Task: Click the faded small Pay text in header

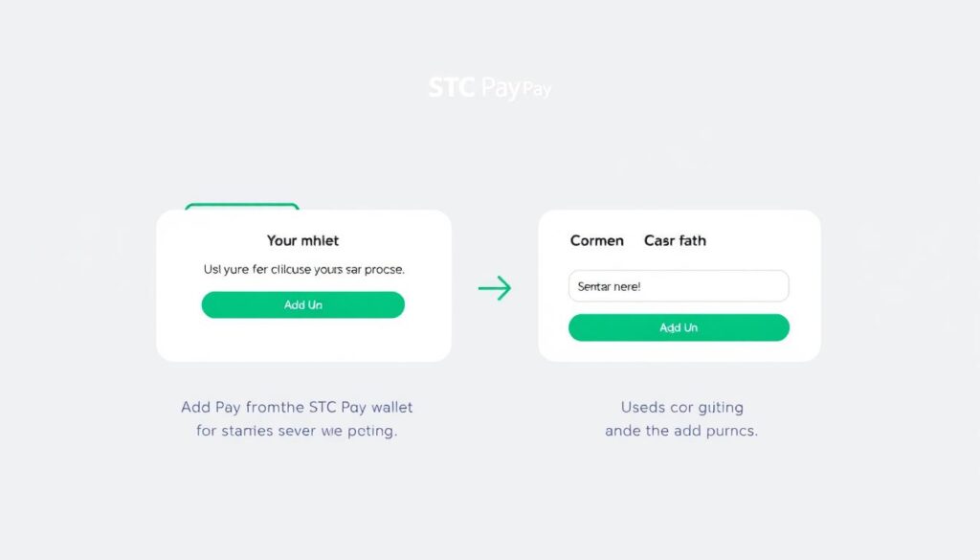Action: point(537,90)
